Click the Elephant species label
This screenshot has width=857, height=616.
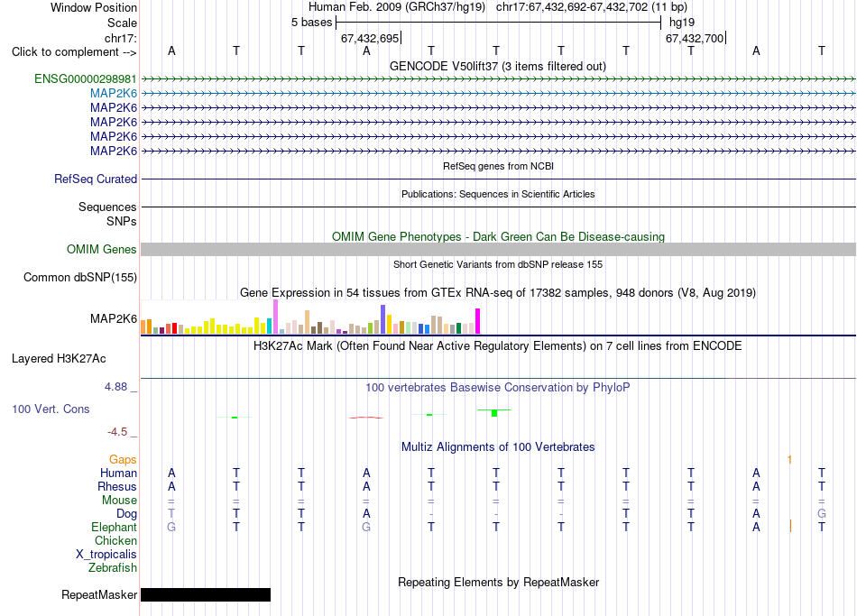(114, 527)
